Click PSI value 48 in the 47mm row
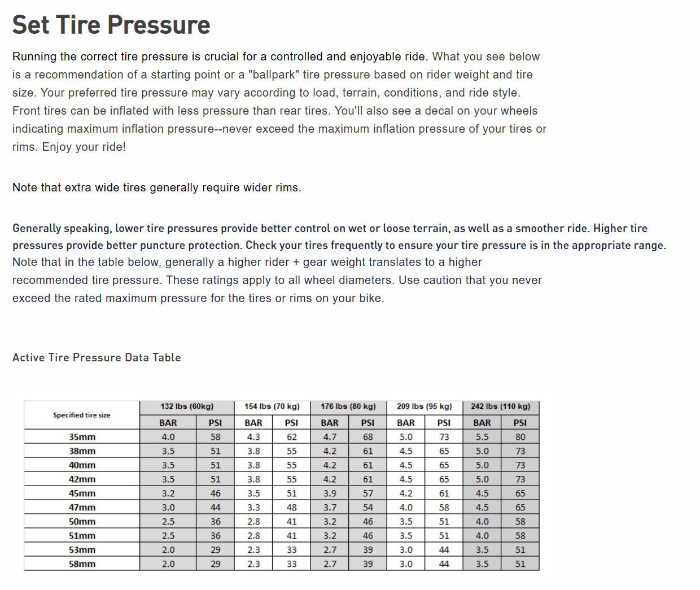This screenshot has width=700, height=590. [291, 508]
